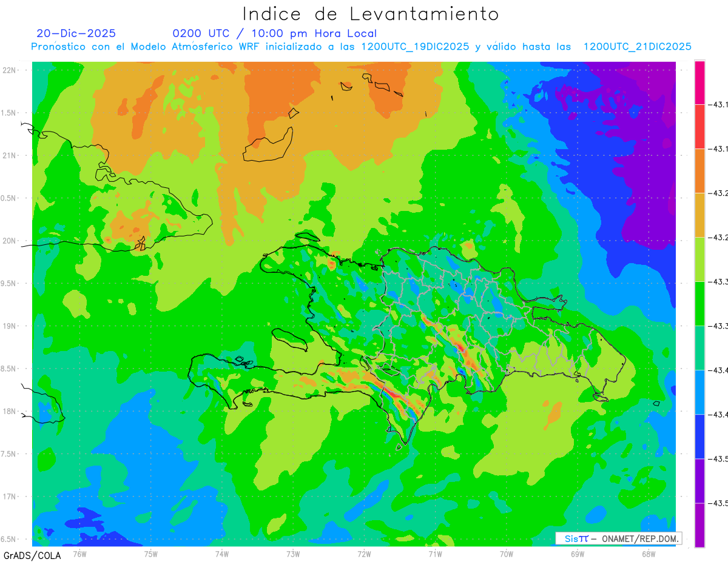Click the '20N' latitude label

point(10,241)
